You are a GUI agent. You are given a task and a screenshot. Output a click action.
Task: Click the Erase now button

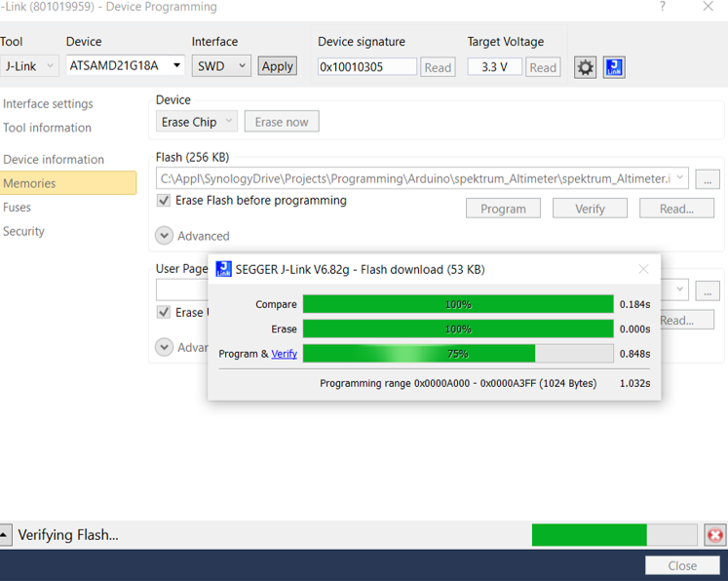[x=282, y=122]
